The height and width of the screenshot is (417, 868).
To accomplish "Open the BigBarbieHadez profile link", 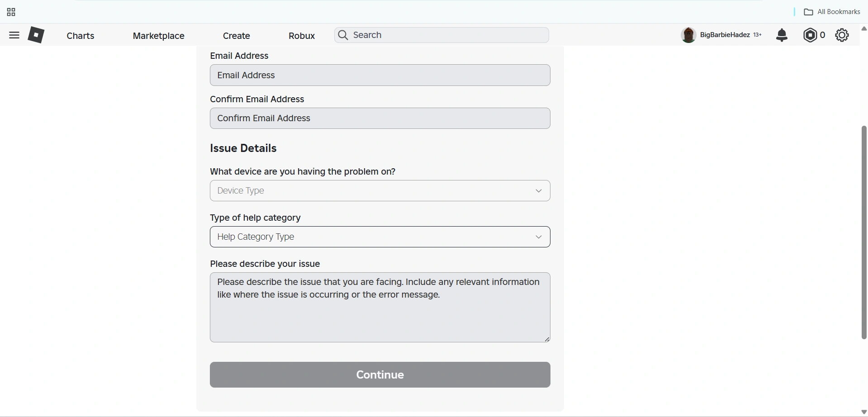I will (x=725, y=35).
